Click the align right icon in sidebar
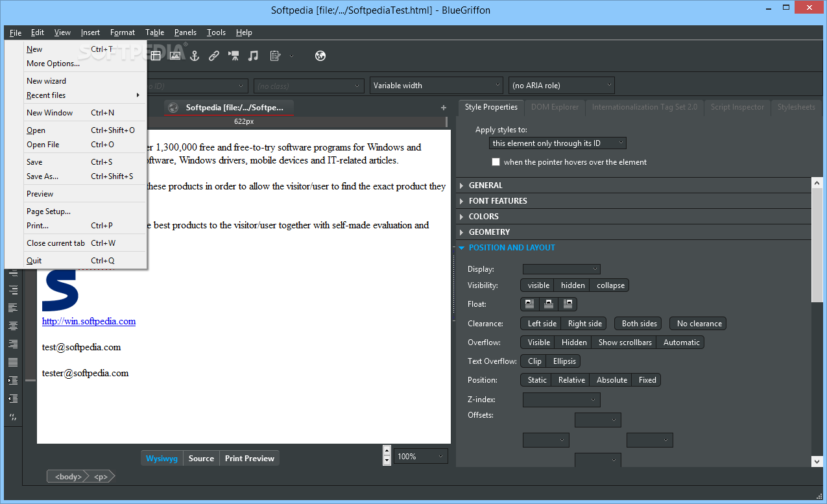Viewport: 827px width, 504px height. pyautogui.click(x=12, y=344)
